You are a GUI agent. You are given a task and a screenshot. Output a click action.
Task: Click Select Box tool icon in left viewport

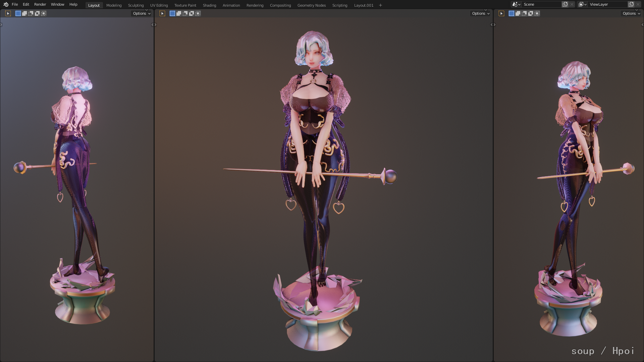(x=8, y=13)
